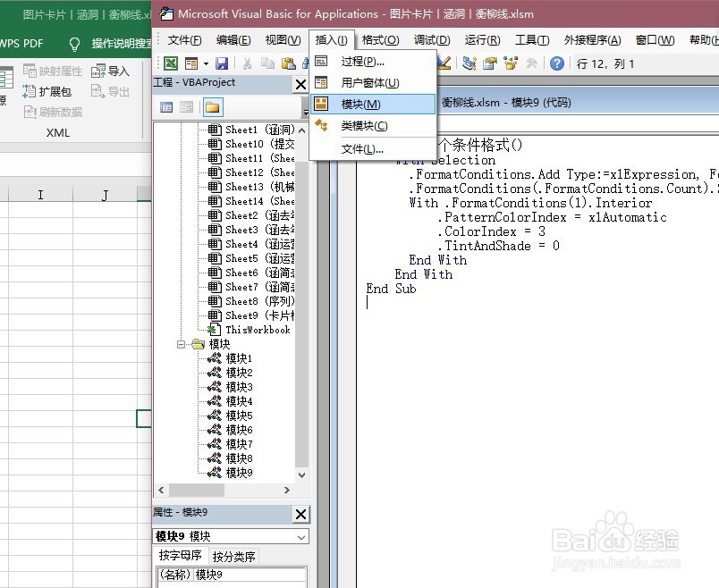Select column J header in Excel

[105, 195]
